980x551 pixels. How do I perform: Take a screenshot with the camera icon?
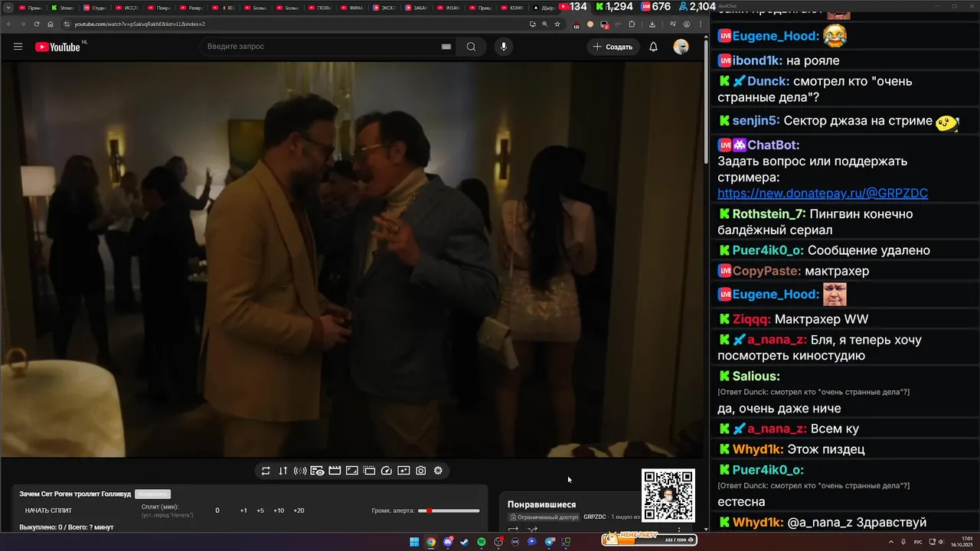coord(421,471)
